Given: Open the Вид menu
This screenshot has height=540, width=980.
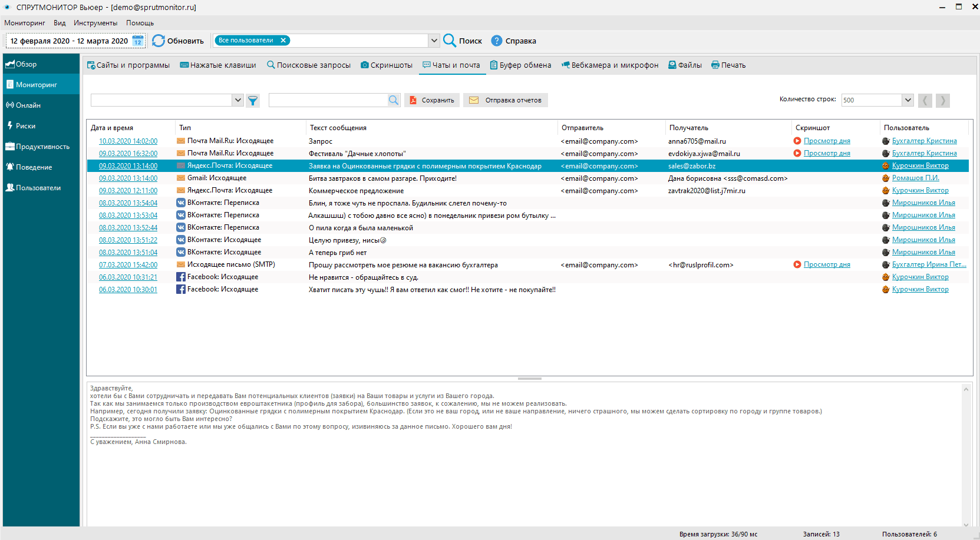Looking at the screenshot, I should pyautogui.click(x=60, y=23).
